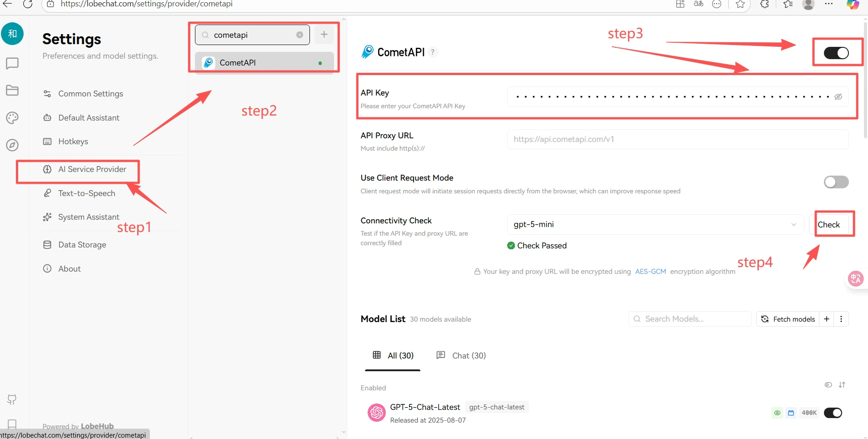868x439 pixels.
Task: Click the Fetch models refresh icon
Action: click(765, 319)
